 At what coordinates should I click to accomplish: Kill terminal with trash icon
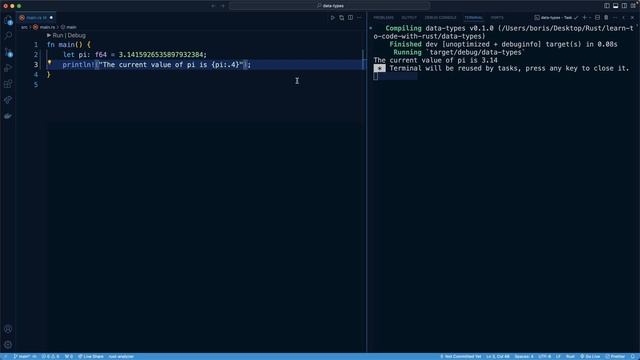click(x=606, y=18)
